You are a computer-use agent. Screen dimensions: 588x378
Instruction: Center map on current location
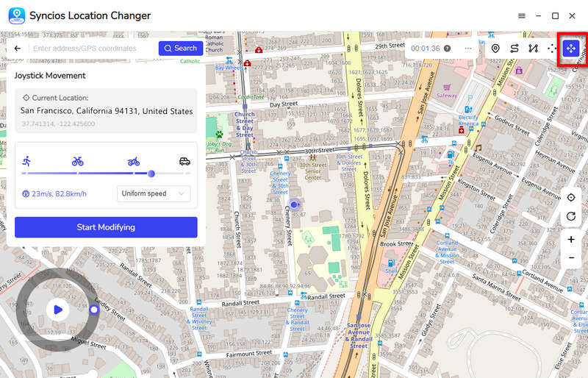point(571,198)
